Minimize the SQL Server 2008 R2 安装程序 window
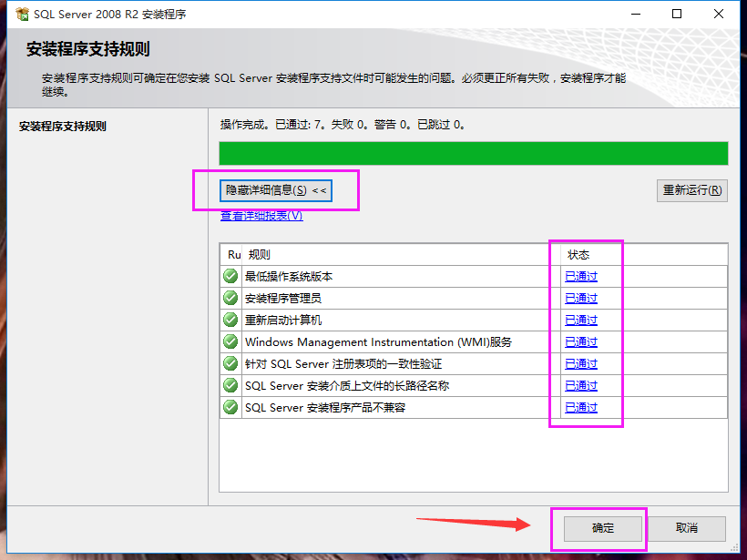 click(x=636, y=15)
